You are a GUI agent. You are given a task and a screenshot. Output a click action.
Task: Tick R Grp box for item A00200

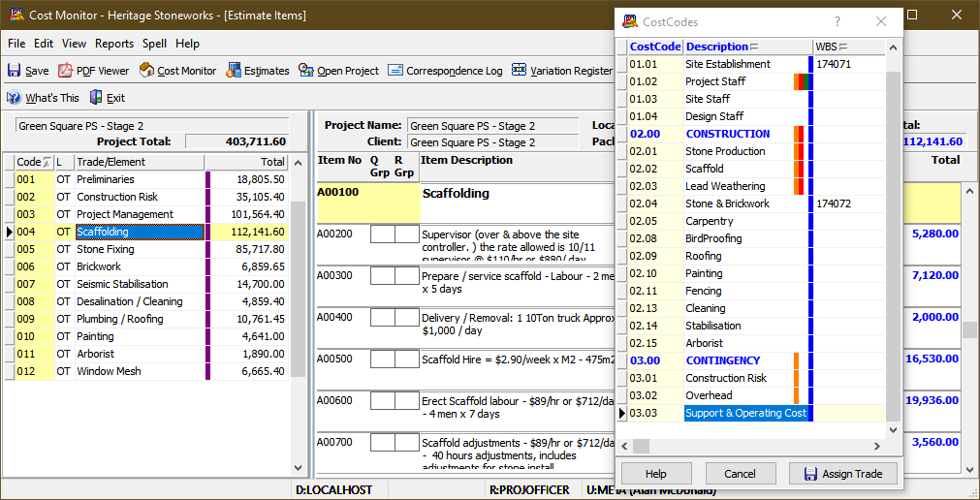click(x=406, y=234)
